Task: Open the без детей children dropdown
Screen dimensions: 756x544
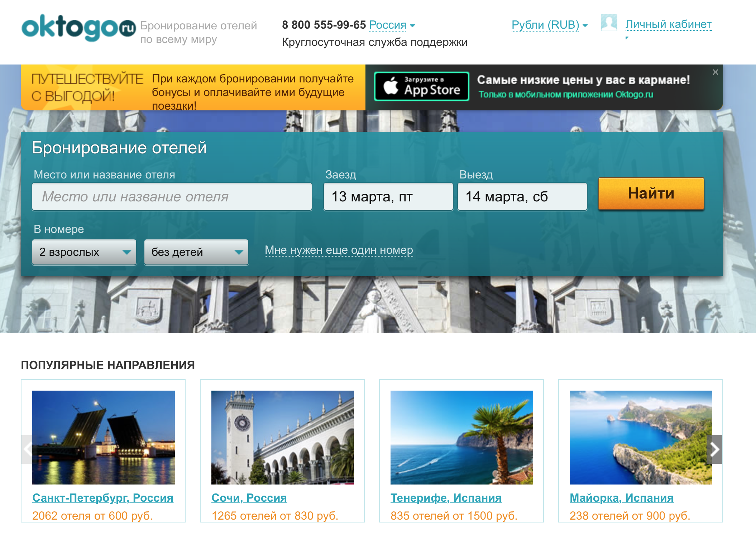Action: pos(196,252)
